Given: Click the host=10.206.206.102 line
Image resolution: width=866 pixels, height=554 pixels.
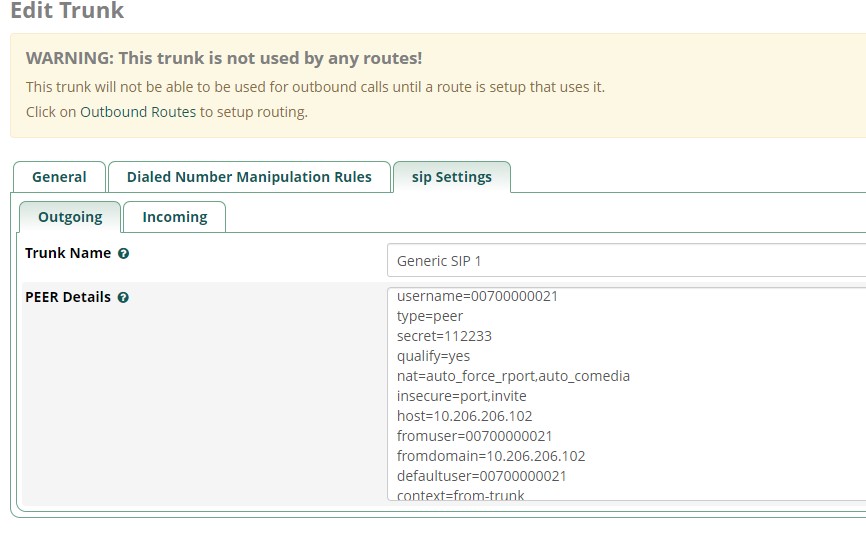Looking at the screenshot, I should [x=464, y=416].
